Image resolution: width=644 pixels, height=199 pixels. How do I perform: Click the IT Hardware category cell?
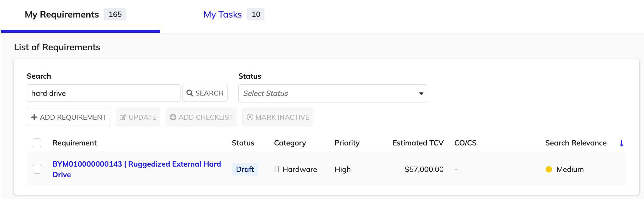click(x=296, y=169)
